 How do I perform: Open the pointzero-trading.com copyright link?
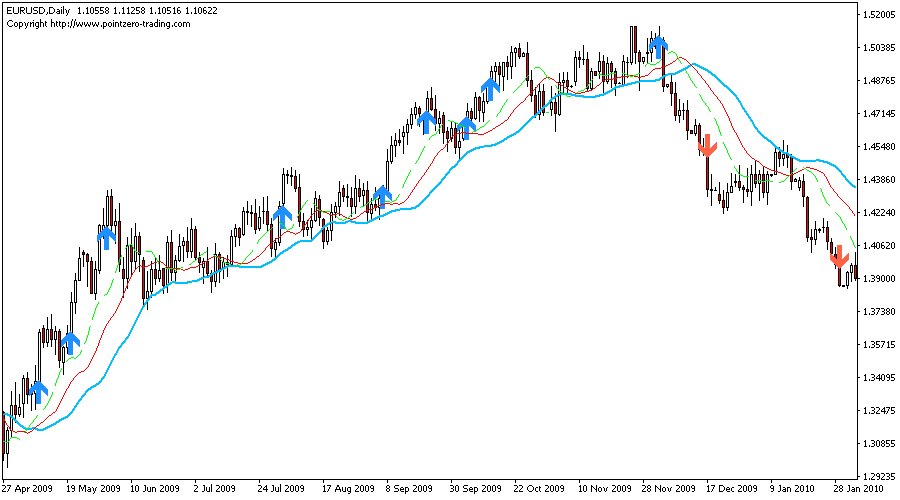(98, 24)
